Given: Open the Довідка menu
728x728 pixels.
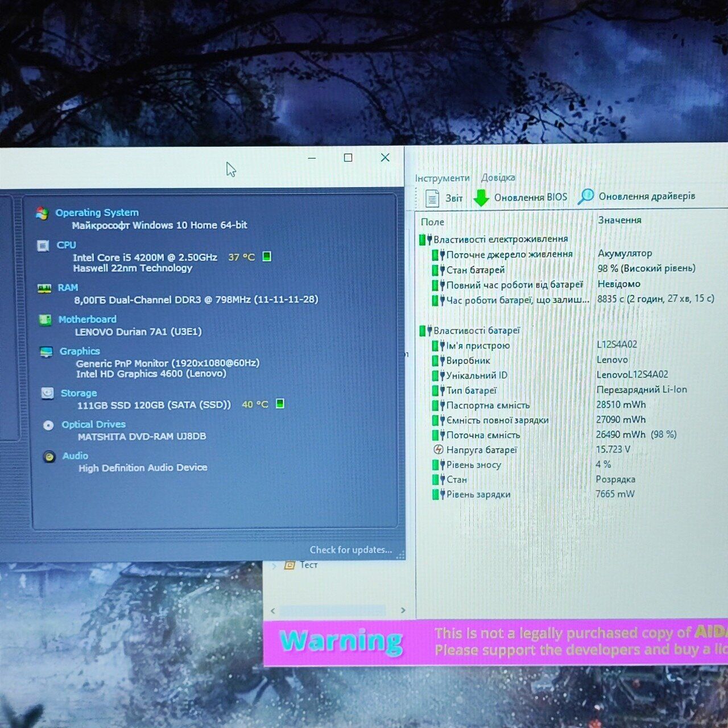Looking at the screenshot, I should pyautogui.click(x=498, y=177).
